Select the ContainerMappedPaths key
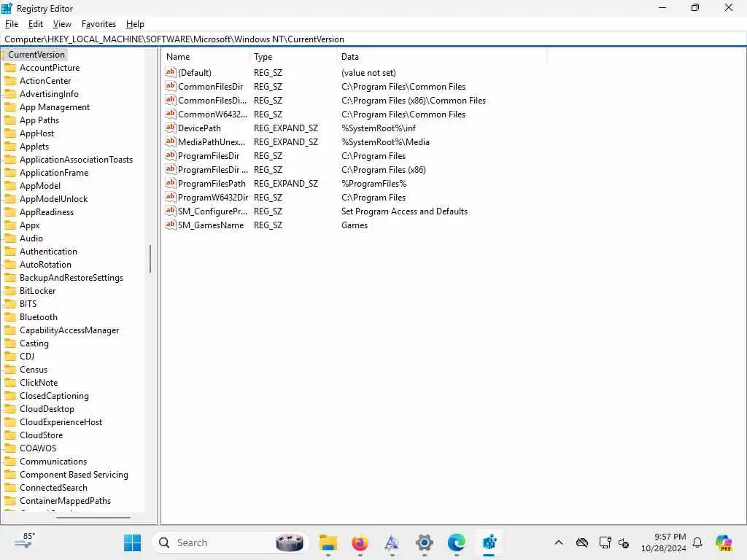The width and height of the screenshot is (747, 560). [65, 500]
